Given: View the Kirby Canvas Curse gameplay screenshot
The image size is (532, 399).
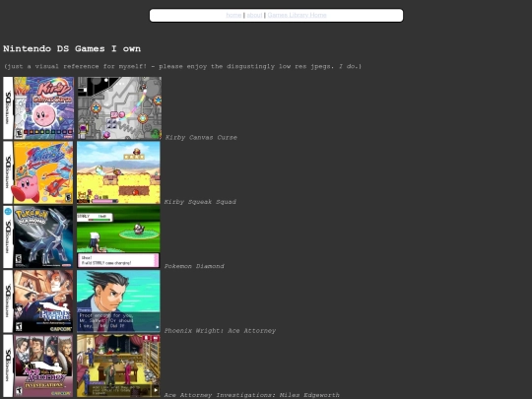Looking at the screenshot, I should [x=119, y=108].
